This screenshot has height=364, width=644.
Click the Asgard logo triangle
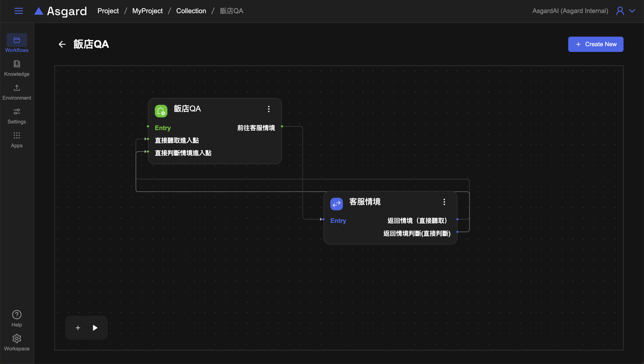[x=39, y=11]
